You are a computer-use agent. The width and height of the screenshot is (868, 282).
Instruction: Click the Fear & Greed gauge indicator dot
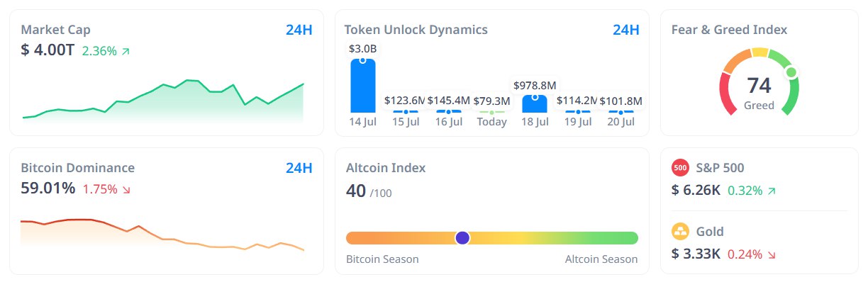[x=791, y=72]
